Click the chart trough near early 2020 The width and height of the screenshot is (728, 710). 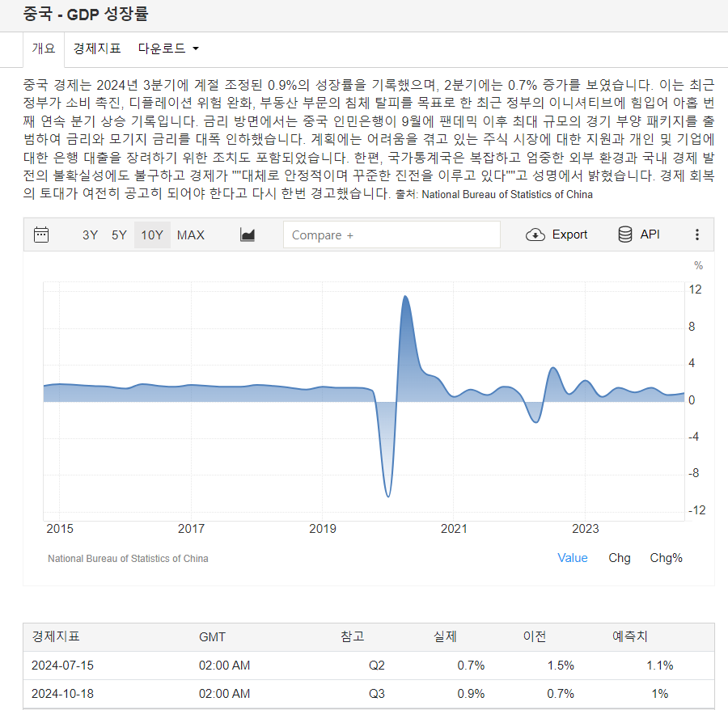point(388,496)
